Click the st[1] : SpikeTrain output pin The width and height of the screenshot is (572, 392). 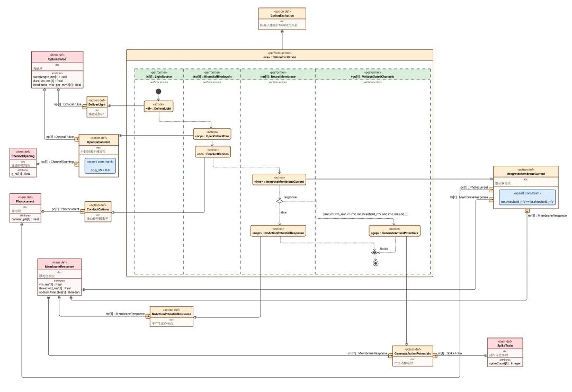coord(435,356)
